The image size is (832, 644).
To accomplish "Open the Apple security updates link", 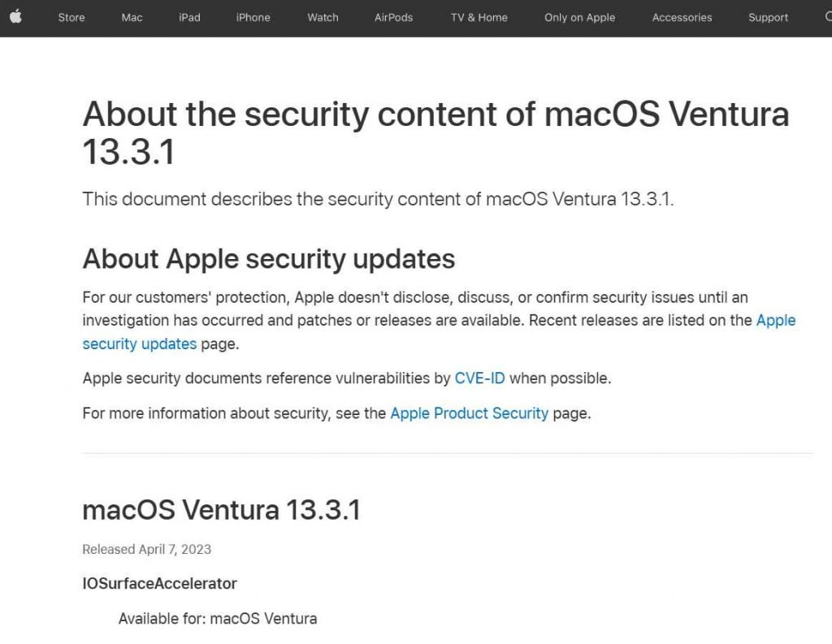I will click(140, 344).
